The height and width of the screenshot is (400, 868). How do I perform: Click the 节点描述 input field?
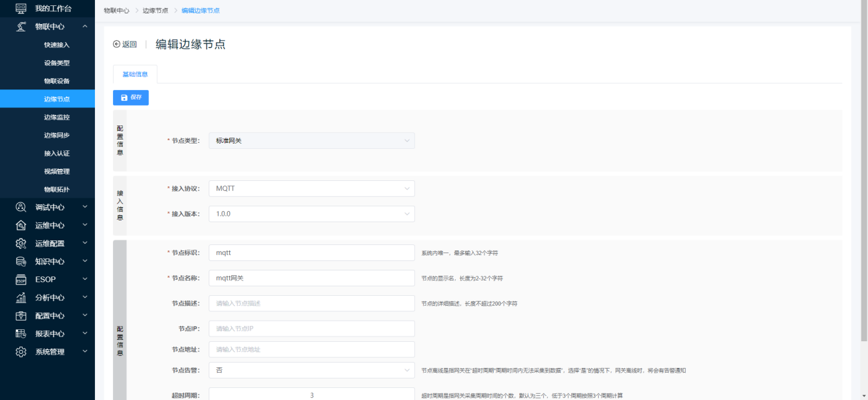coord(311,303)
